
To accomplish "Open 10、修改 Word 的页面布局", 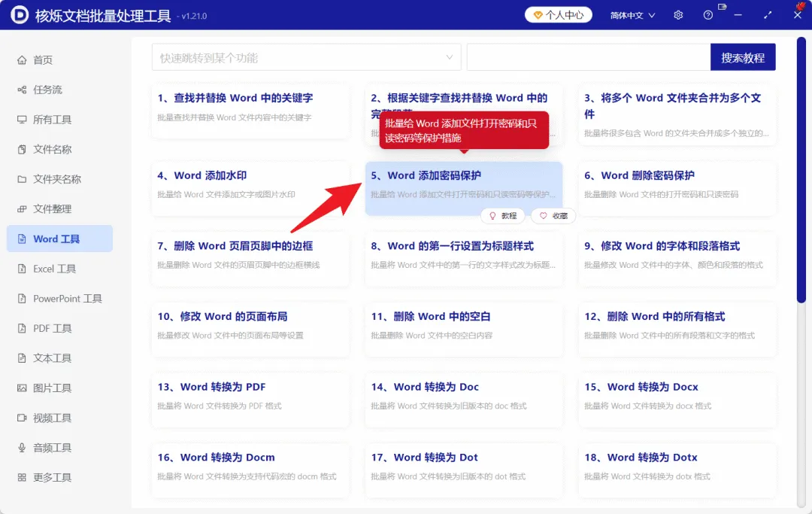I will [250, 329].
